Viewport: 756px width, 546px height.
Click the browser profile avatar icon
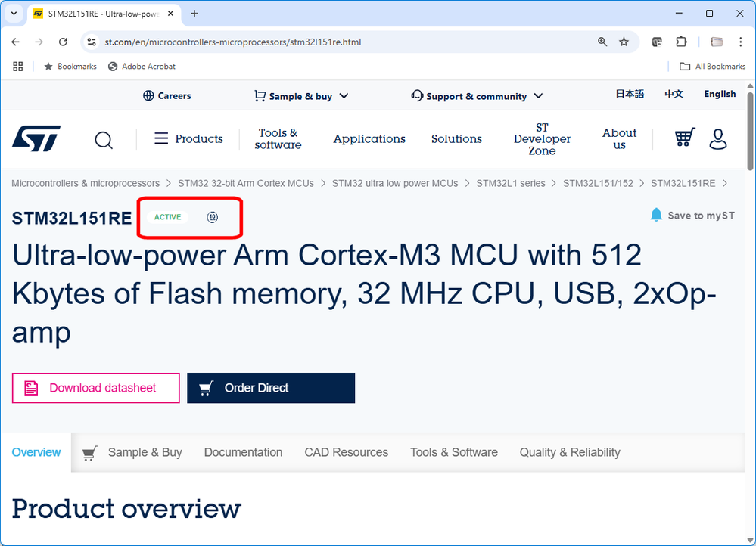pos(717,42)
